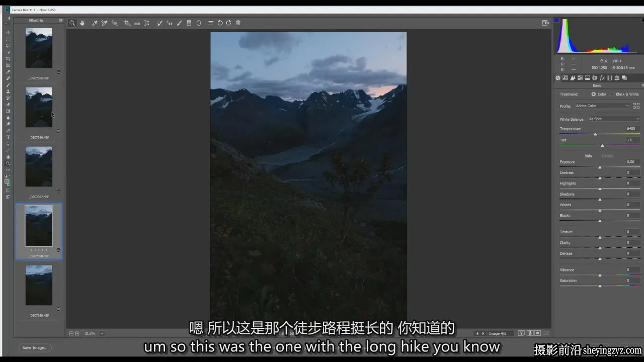This screenshot has height=362, width=644.
Task: Pick the Adjustment Brush tool
Action: (179, 23)
